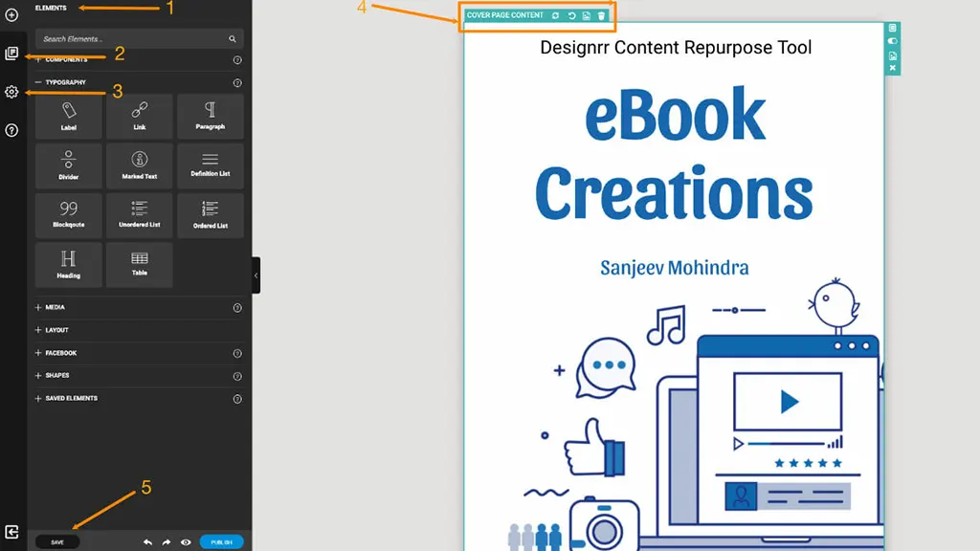Pick the Table element tile

click(x=140, y=265)
